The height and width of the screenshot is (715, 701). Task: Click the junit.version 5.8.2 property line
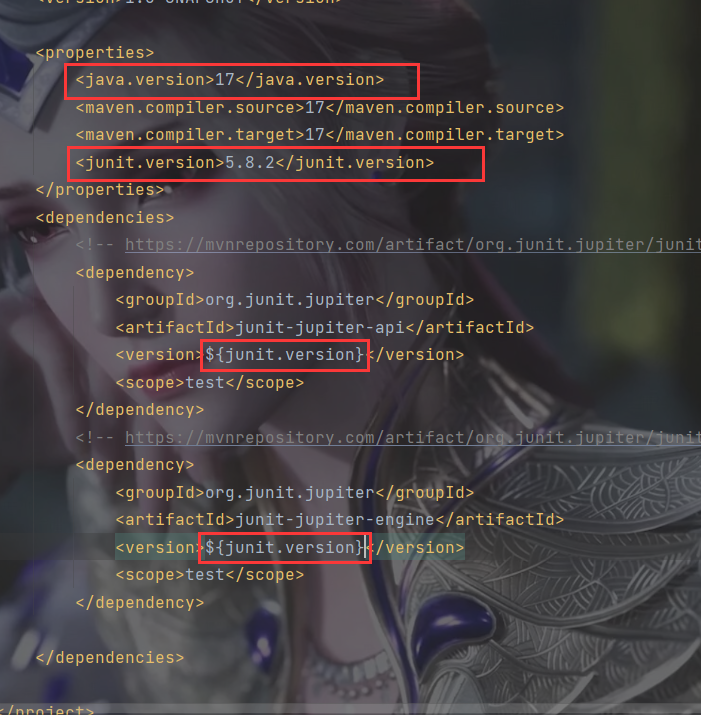tap(255, 163)
